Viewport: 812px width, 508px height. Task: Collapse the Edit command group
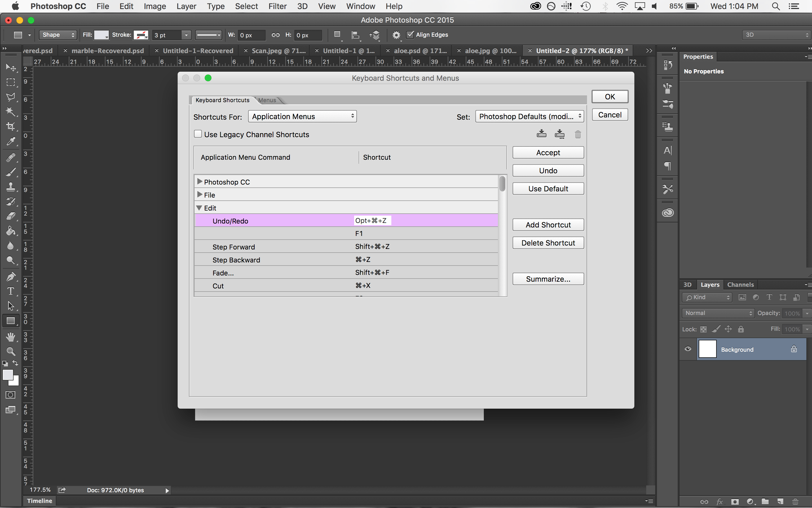coord(199,208)
